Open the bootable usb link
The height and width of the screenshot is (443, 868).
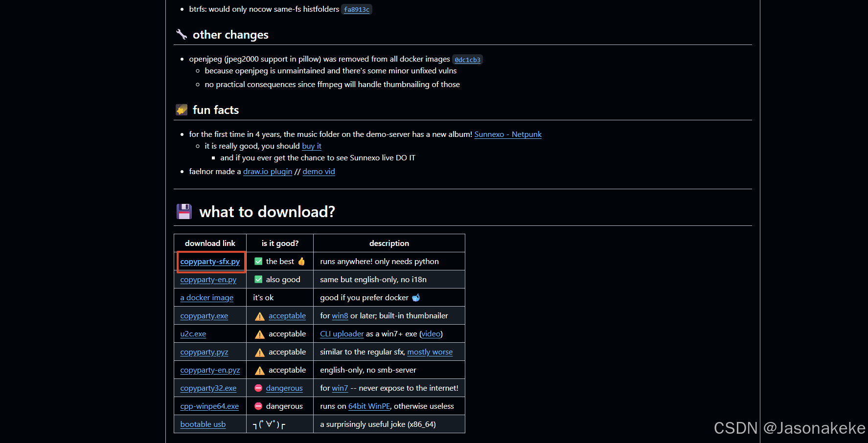pos(203,424)
